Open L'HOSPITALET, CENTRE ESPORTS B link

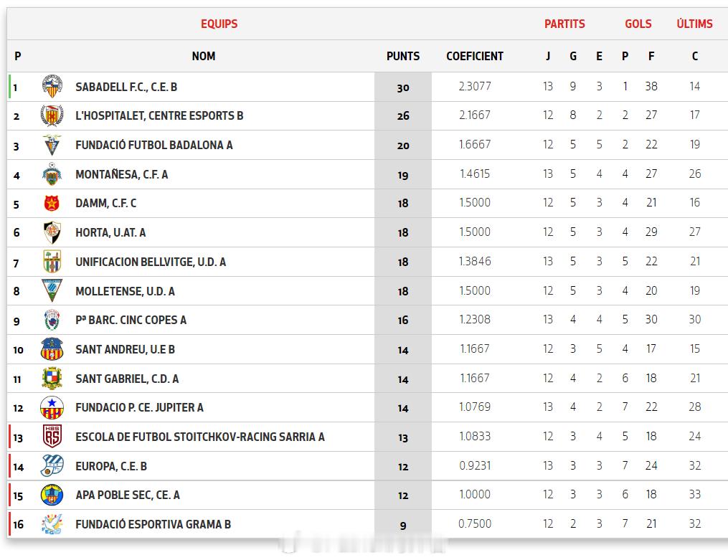[x=159, y=115]
